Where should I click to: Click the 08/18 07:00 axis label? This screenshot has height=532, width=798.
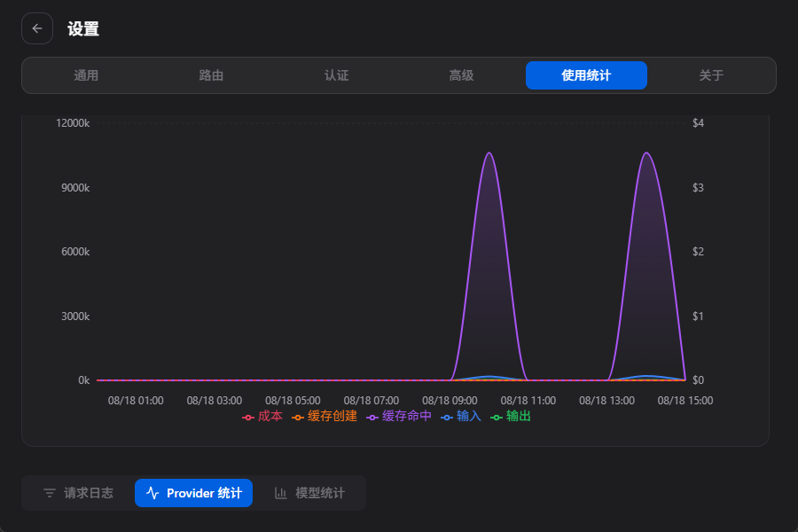(371, 401)
